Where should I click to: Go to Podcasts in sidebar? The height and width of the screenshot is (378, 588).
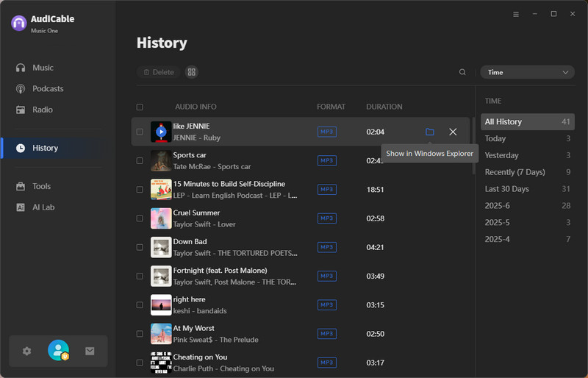pos(48,88)
